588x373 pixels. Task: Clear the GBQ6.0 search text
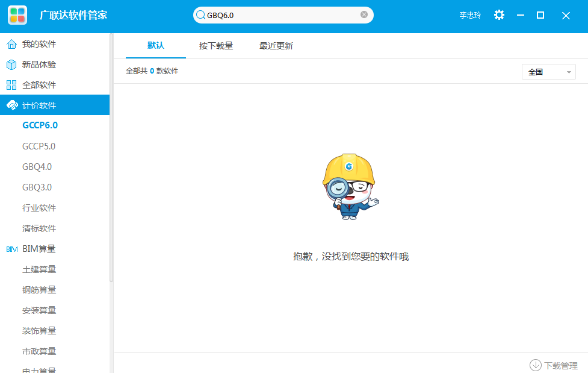364,14
